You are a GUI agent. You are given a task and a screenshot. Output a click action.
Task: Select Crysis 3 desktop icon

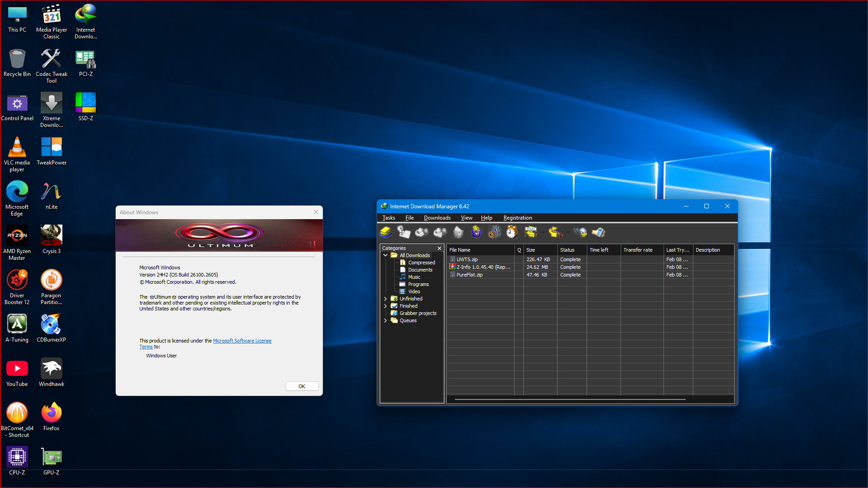click(52, 240)
